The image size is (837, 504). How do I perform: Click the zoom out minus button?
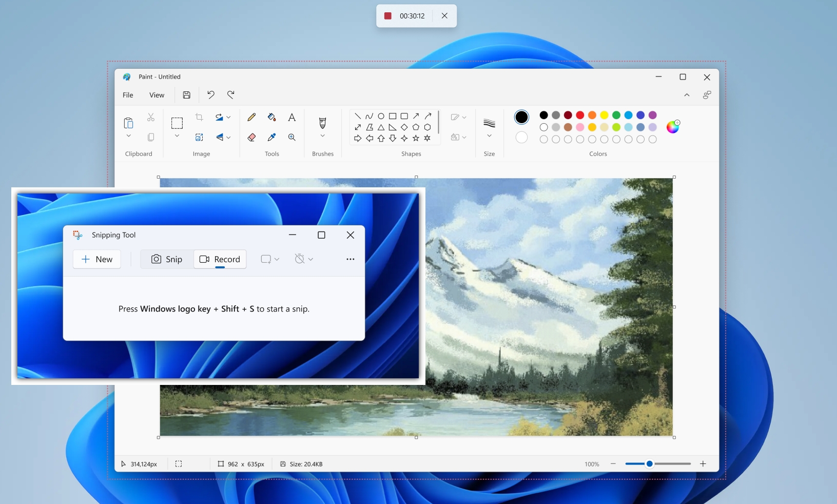(x=613, y=464)
